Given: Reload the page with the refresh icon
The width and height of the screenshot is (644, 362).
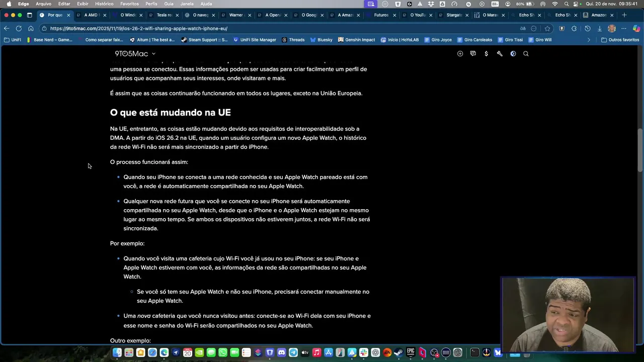Looking at the screenshot, I should [x=19, y=29].
